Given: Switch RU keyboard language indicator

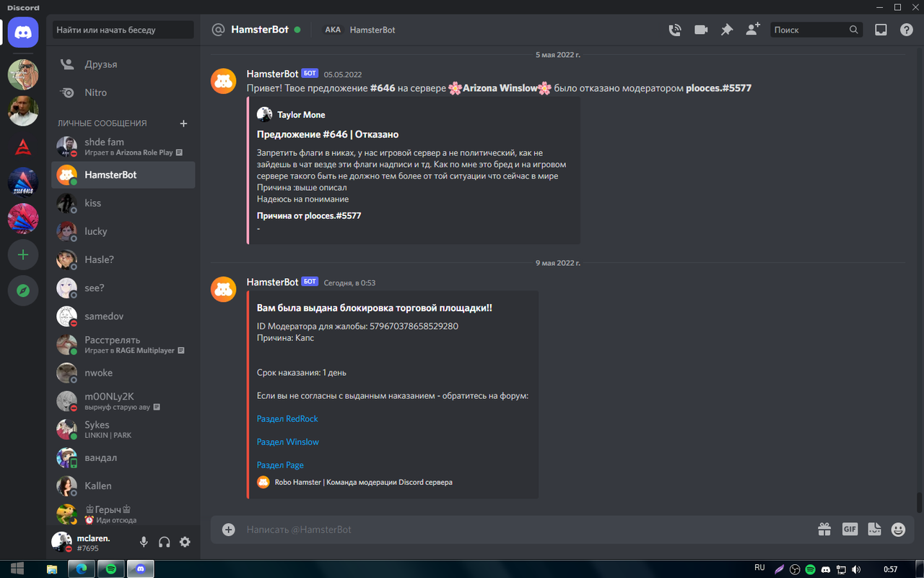Looking at the screenshot, I should [x=759, y=568].
